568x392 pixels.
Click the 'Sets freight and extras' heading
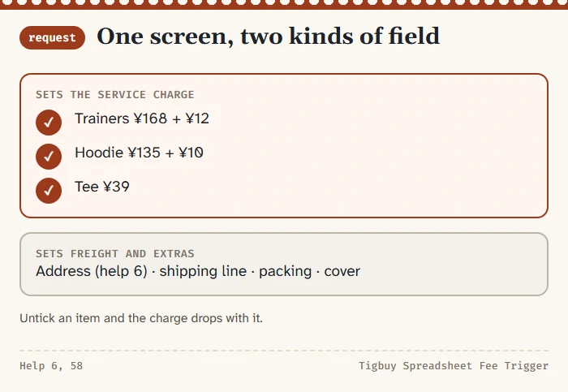pyautogui.click(x=115, y=253)
